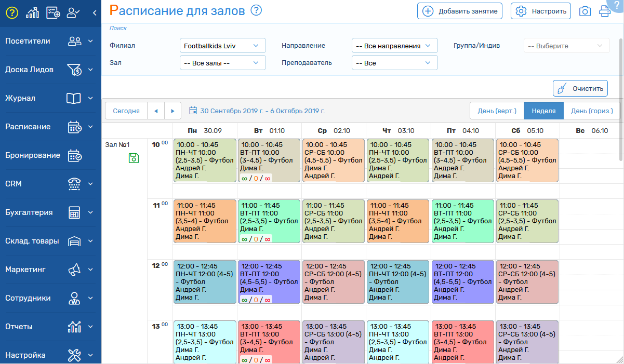Go to next week with right arrow
Image resolution: width=624 pixels, height=364 pixels.
tap(172, 111)
